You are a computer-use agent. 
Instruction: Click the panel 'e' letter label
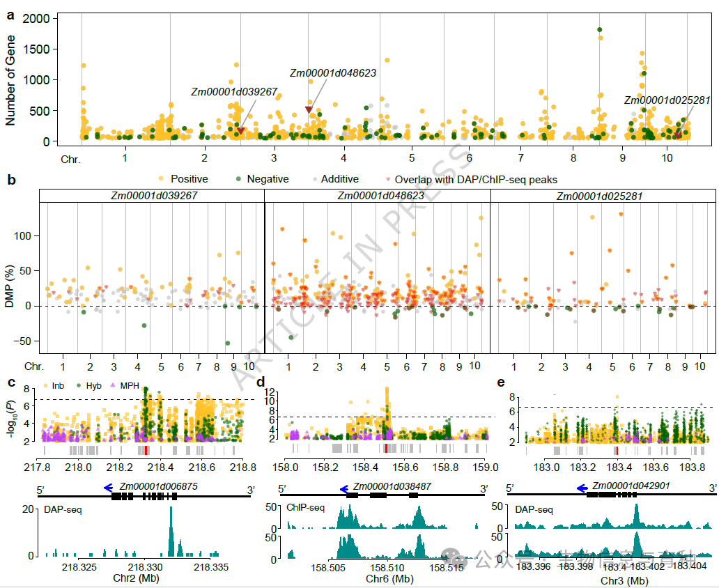pos(501,382)
